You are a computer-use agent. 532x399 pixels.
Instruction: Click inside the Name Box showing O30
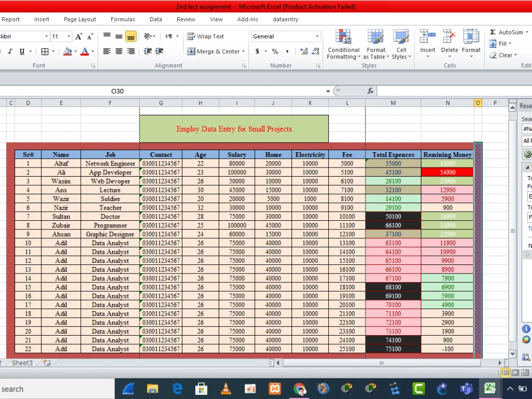coord(117,91)
